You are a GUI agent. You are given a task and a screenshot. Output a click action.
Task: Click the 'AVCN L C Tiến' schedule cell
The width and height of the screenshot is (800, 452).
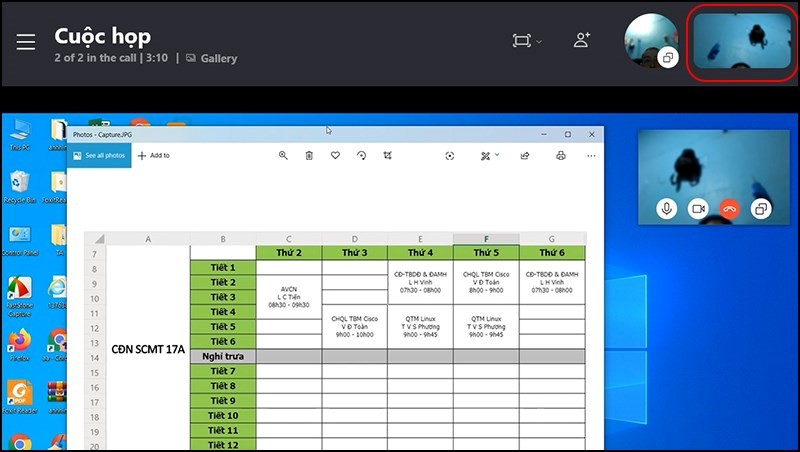pyautogui.click(x=289, y=297)
